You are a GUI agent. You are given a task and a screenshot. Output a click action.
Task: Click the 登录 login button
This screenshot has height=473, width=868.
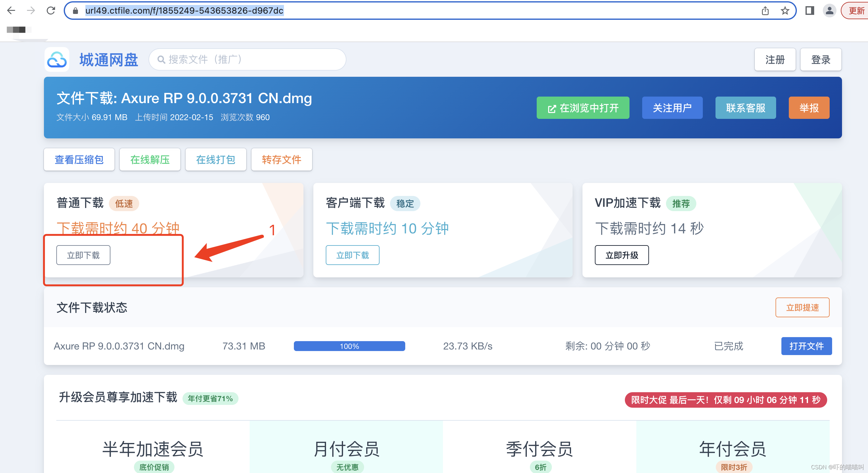pyautogui.click(x=820, y=60)
